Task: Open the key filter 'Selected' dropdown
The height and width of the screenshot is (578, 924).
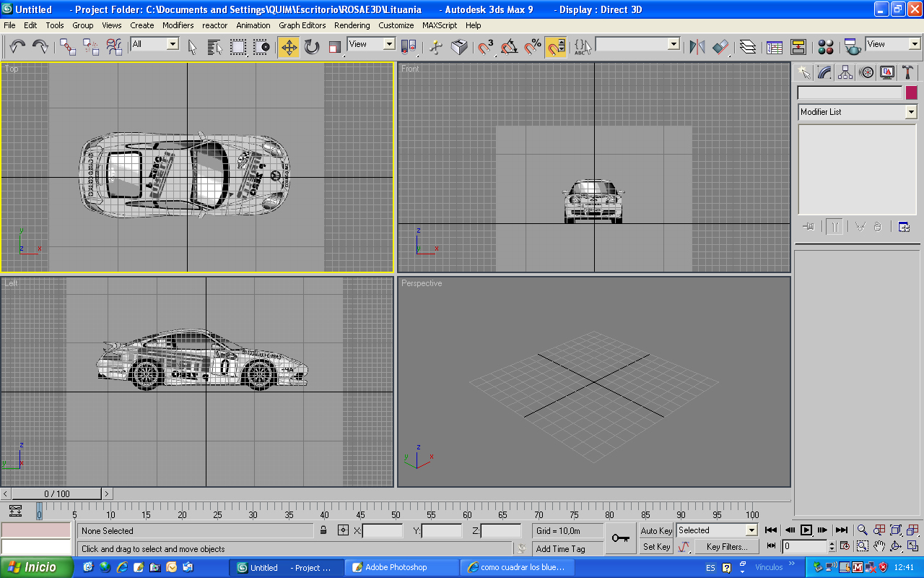Action: (x=717, y=530)
